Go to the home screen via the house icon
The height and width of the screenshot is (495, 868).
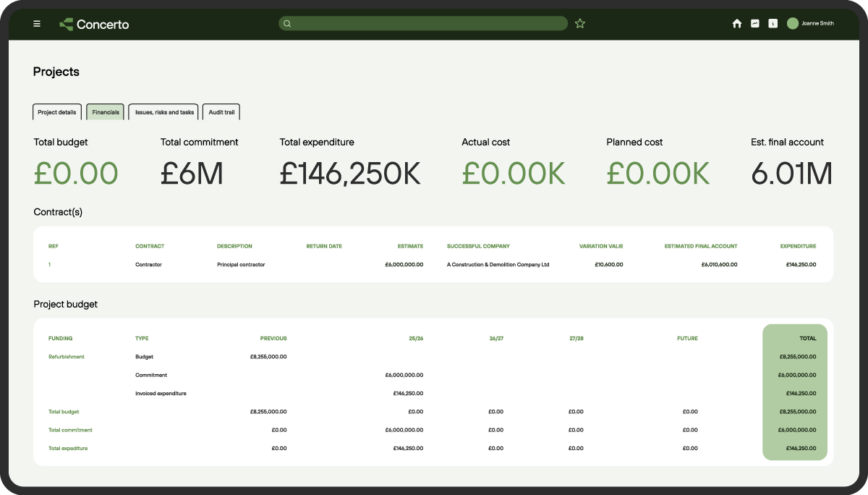[737, 23]
